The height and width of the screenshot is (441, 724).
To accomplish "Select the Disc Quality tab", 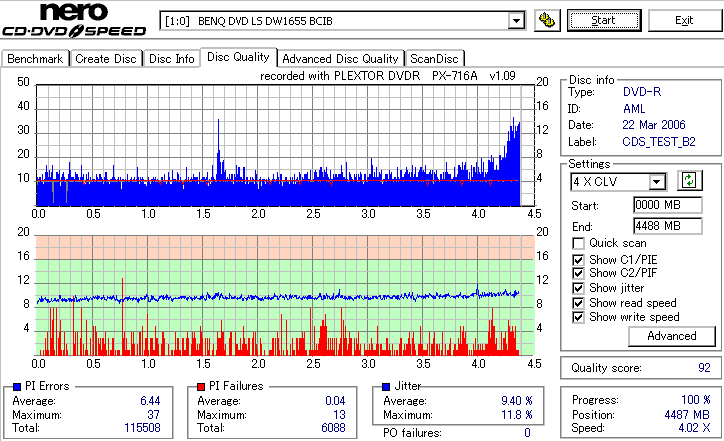I will pyautogui.click(x=238, y=57).
